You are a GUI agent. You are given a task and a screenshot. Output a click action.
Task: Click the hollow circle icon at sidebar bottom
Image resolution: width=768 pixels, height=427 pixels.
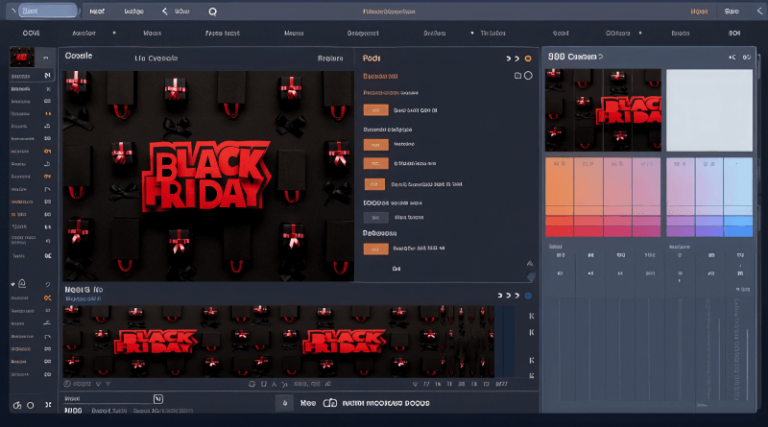point(30,405)
